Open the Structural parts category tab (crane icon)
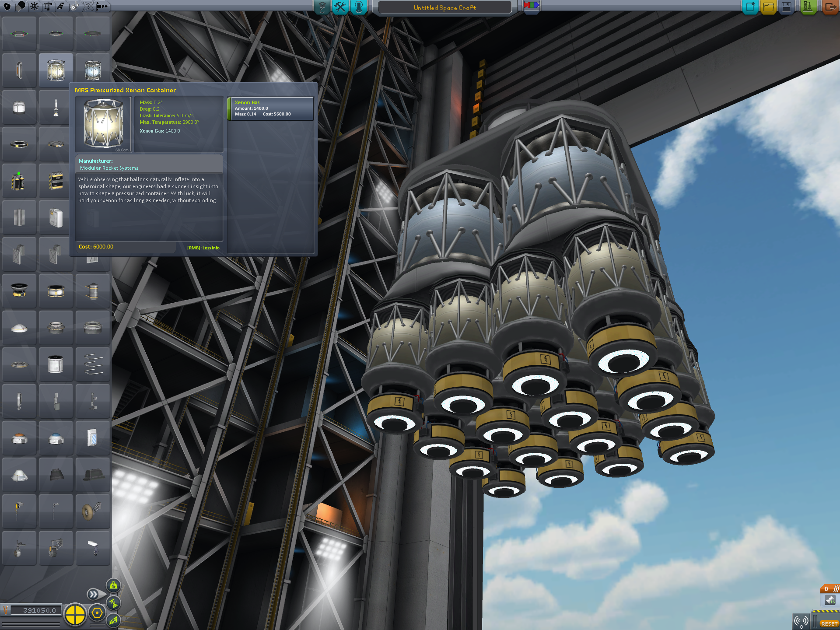This screenshot has height=630, width=840. 48,6
